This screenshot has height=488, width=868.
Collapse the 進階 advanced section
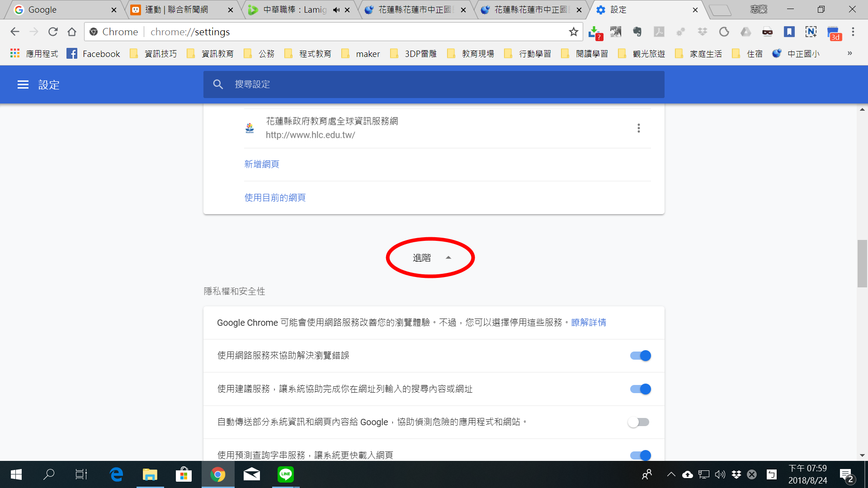(x=430, y=258)
